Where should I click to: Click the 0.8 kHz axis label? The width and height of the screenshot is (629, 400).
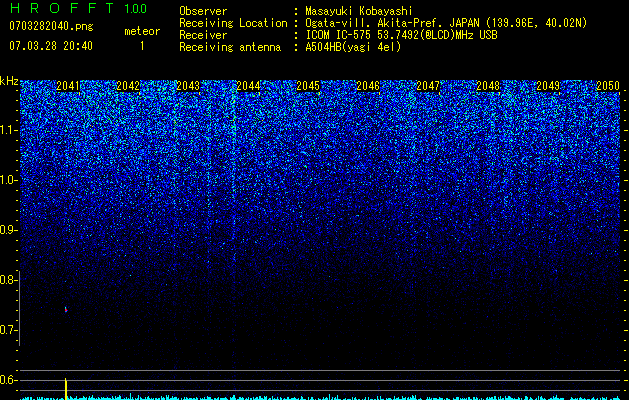(x=7, y=280)
